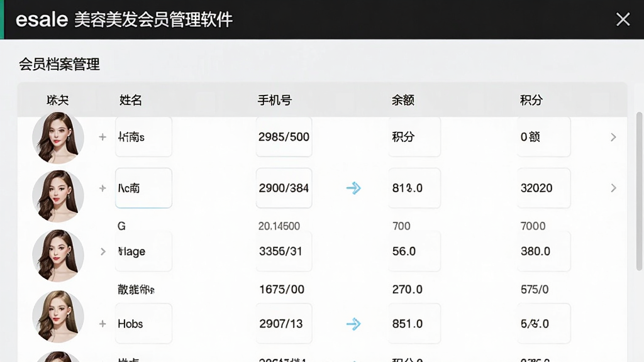Open the member avatar in the 3356/31 row
The width and height of the screenshot is (644, 362).
pyautogui.click(x=58, y=255)
